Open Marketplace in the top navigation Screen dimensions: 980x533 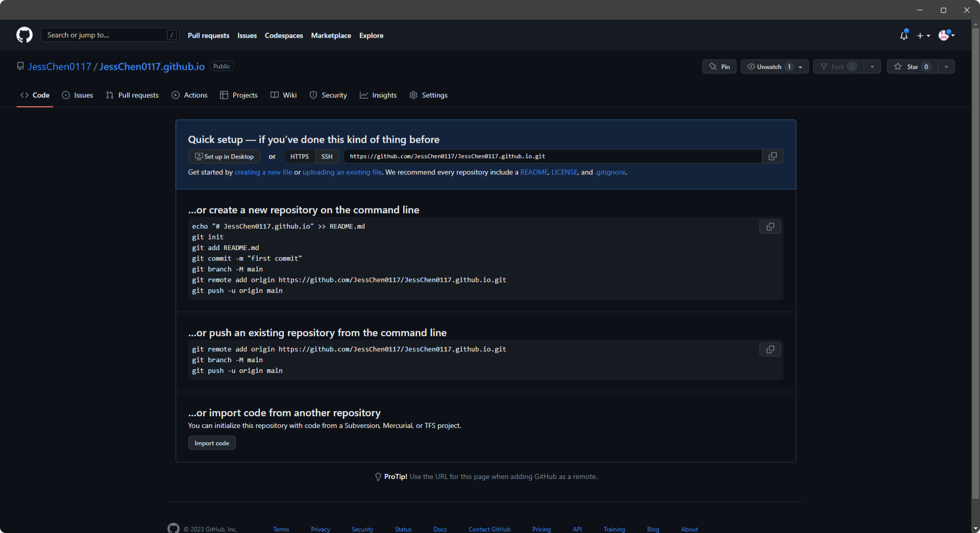tap(331, 36)
